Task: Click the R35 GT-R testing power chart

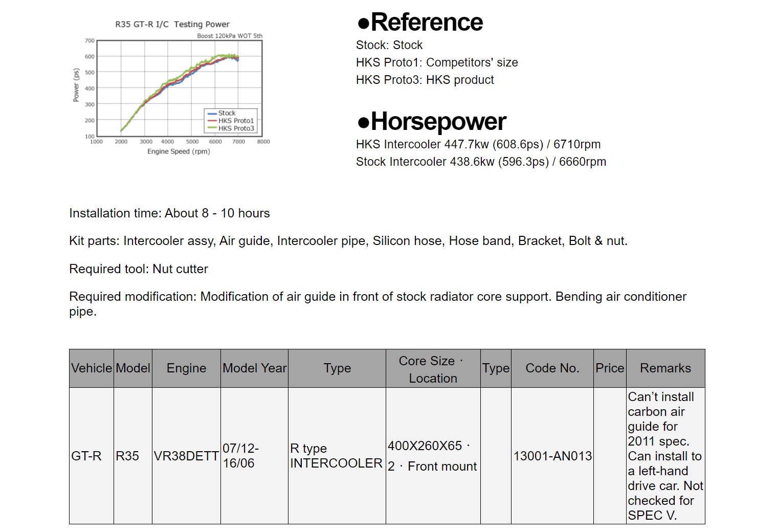Action: 171,87
